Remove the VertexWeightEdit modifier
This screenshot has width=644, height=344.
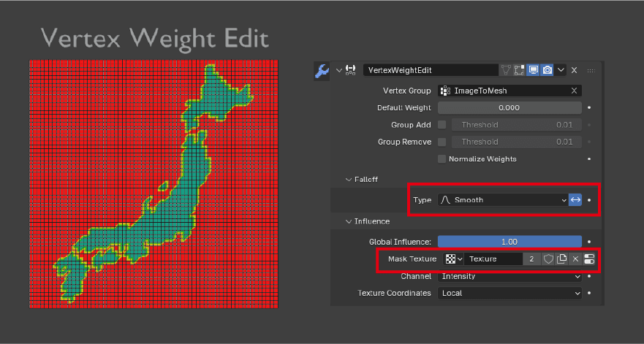click(575, 70)
